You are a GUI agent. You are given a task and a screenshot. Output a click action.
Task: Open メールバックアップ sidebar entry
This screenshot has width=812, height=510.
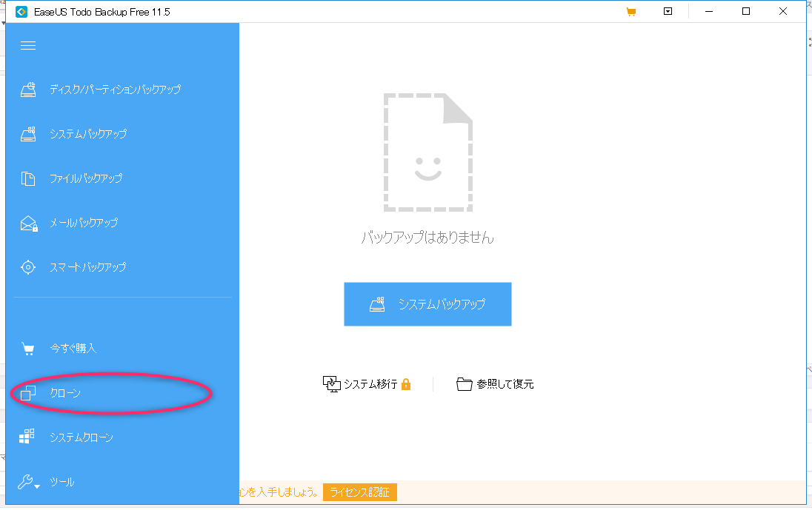(84, 223)
